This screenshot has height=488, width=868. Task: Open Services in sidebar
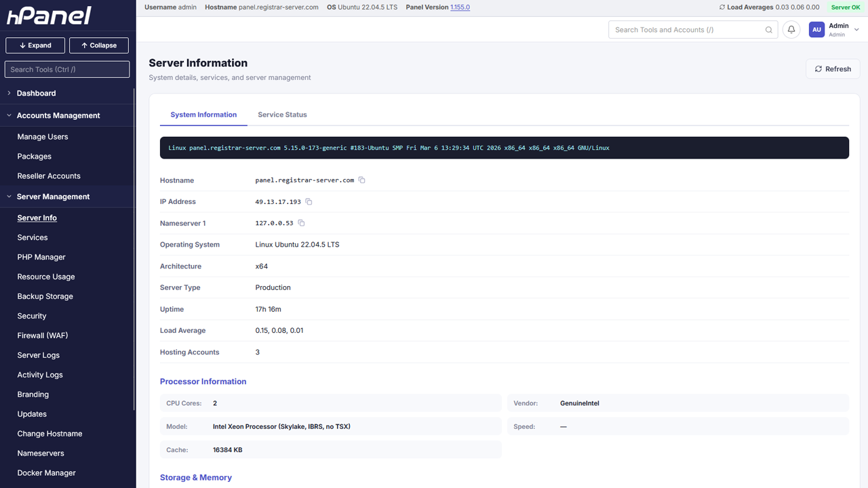click(x=33, y=238)
